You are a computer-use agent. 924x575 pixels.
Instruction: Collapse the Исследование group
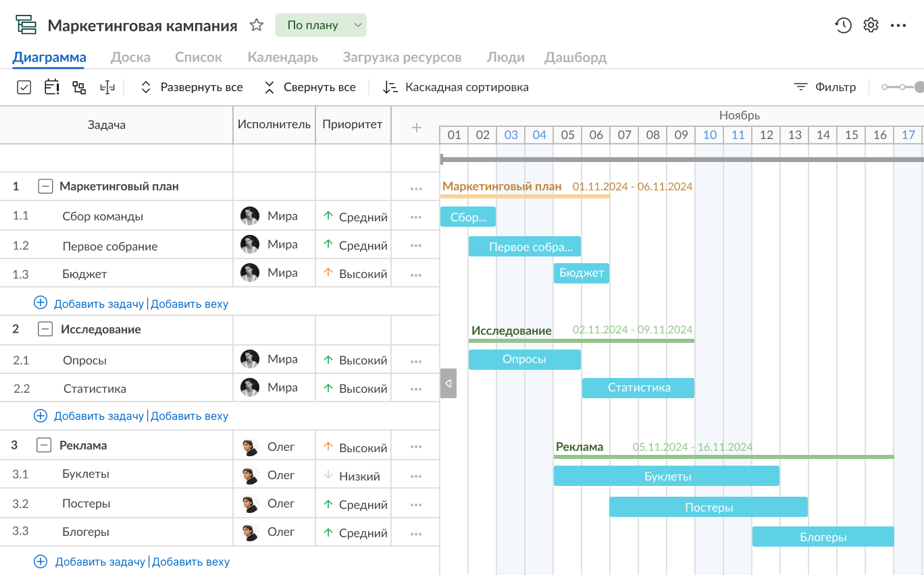click(45, 329)
